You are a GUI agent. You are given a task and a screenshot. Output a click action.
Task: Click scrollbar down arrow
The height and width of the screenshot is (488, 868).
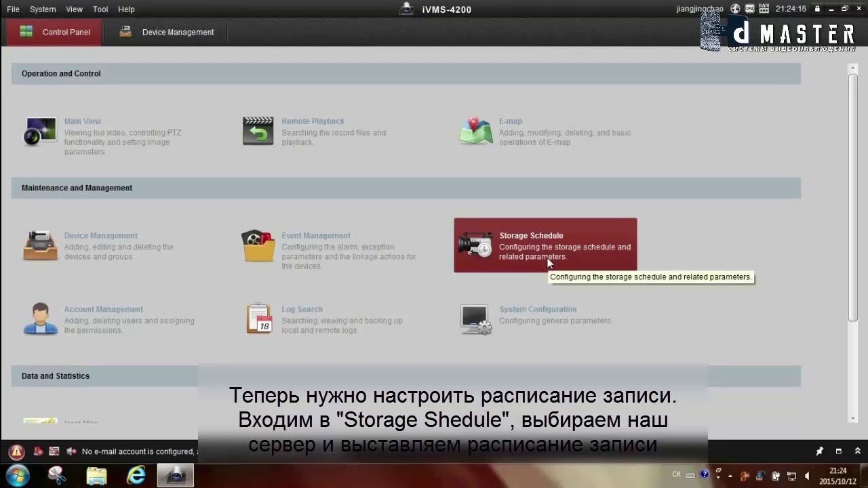[853, 418]
